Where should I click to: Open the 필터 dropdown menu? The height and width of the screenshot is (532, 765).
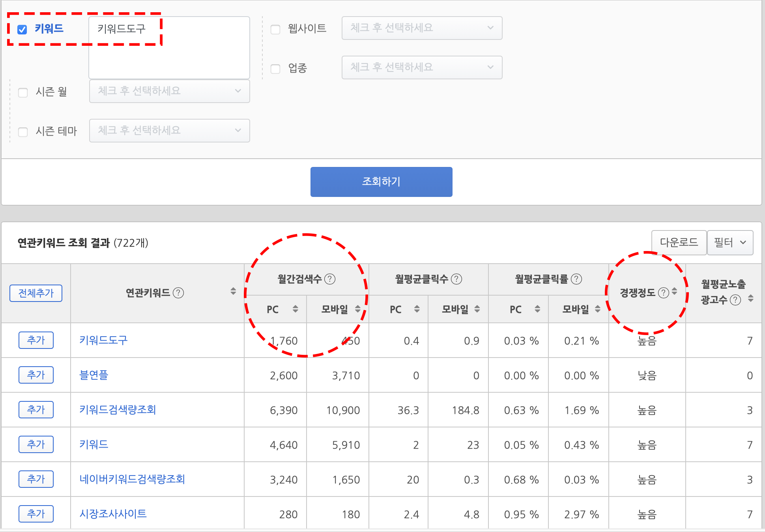click(x=730, y=243)
